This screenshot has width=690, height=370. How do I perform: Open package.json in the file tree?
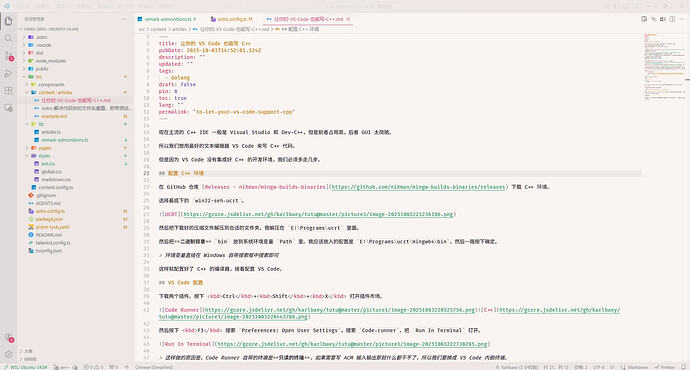click(x=49, y=219)
